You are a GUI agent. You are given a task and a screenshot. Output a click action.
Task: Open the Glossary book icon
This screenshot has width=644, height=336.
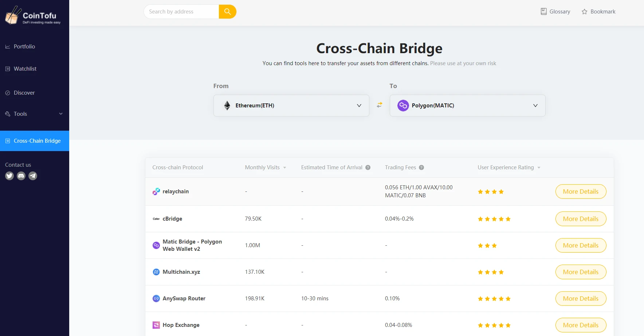pyautogui.click(x=543, y=12)
